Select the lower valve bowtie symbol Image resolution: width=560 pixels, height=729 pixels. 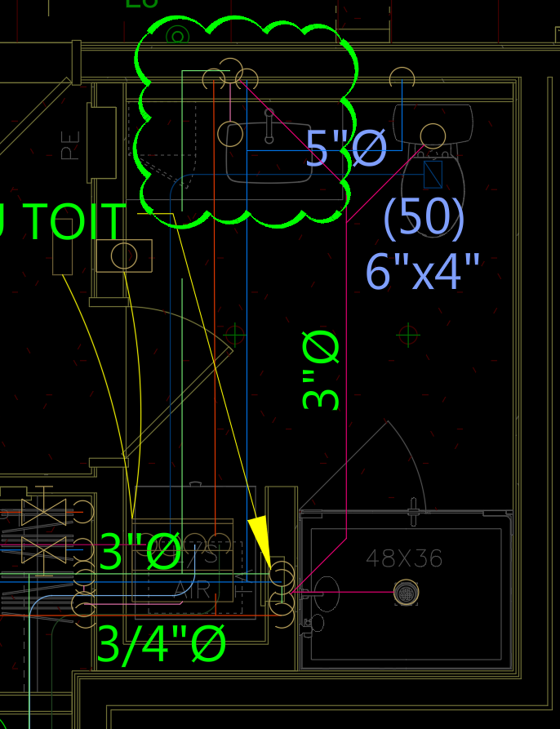pos(42,549)
